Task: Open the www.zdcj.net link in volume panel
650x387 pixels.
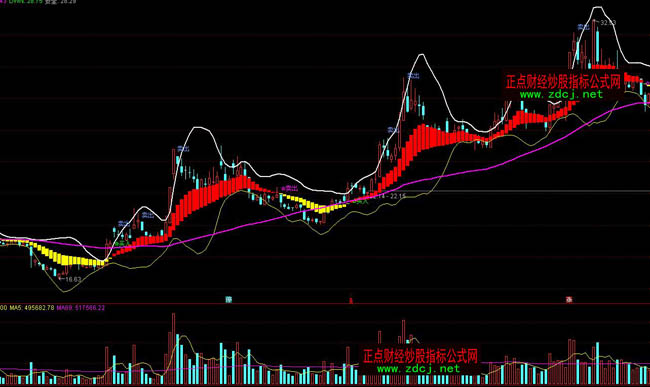Action: coord(418,368)
